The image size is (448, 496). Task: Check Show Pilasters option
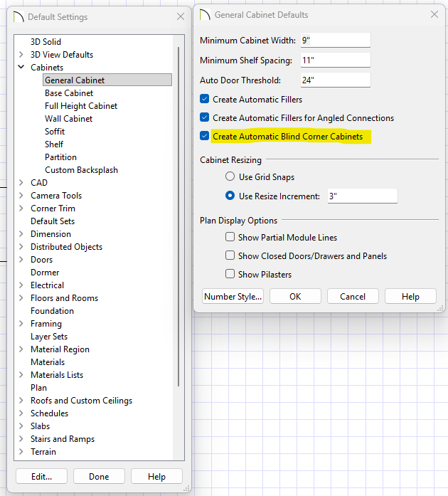[x=230, y=275]
